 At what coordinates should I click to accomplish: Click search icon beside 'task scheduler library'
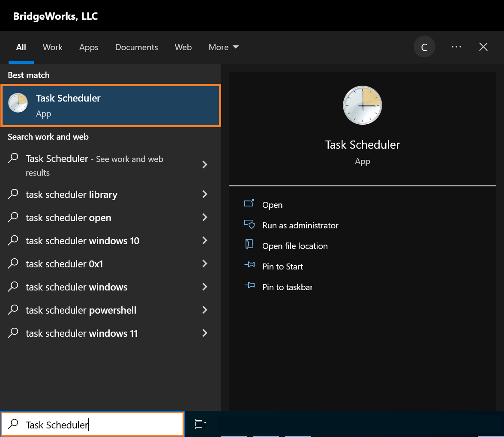(13, 194)
